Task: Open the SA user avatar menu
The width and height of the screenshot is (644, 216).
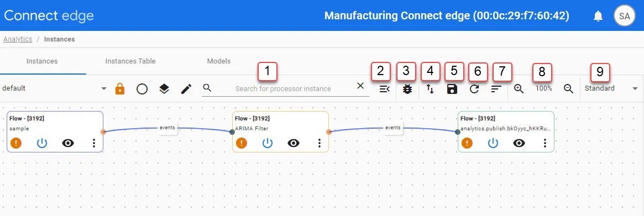Action: 624,16
